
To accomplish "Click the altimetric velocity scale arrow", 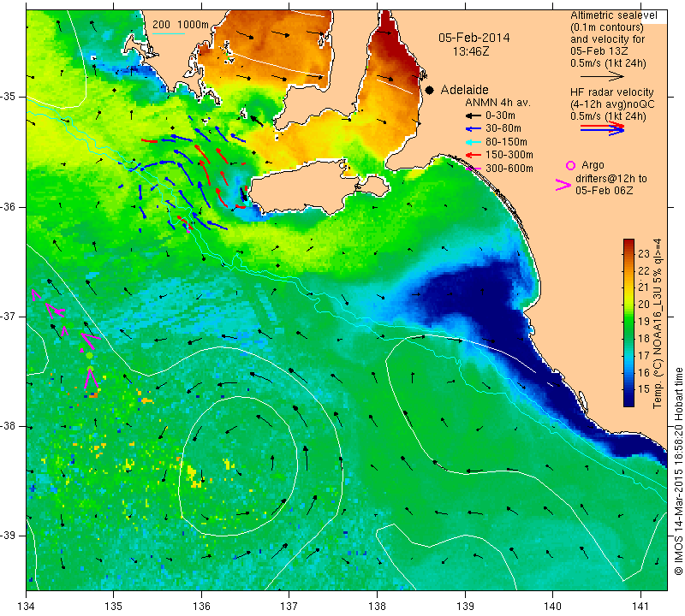I will coord(603,76).
